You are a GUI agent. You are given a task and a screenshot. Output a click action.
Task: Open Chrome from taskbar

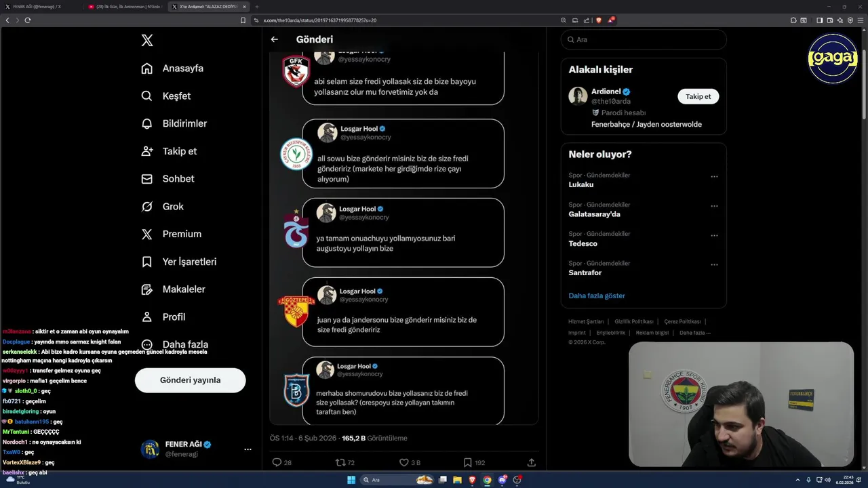pos(487,480)
